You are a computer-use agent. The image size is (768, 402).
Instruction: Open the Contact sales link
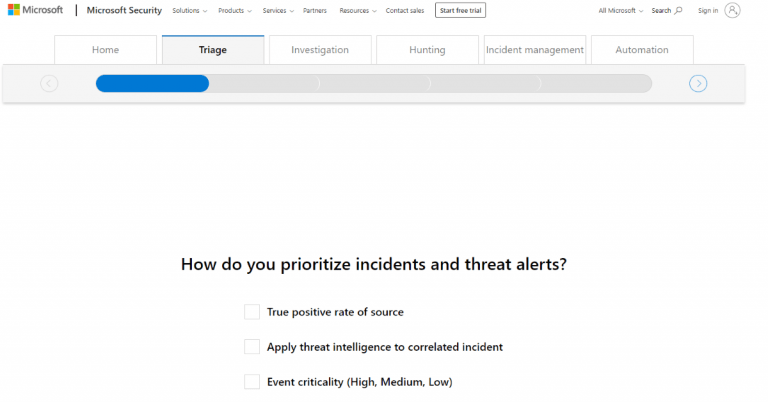[405, 11]
